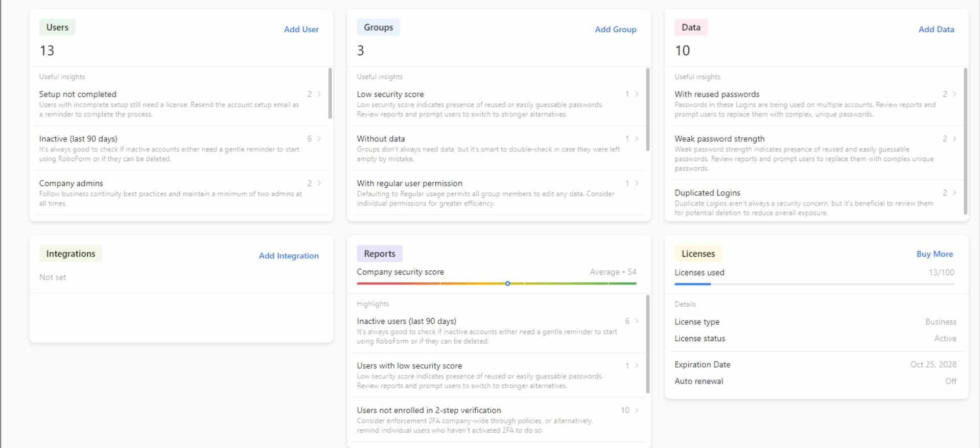Click Add Integration link

pos(288,256)
